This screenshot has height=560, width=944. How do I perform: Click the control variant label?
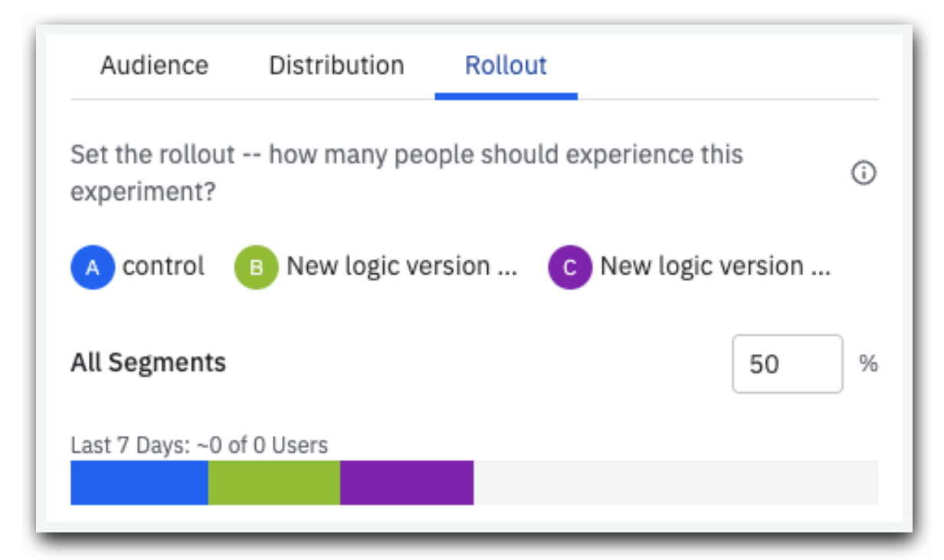163,267
